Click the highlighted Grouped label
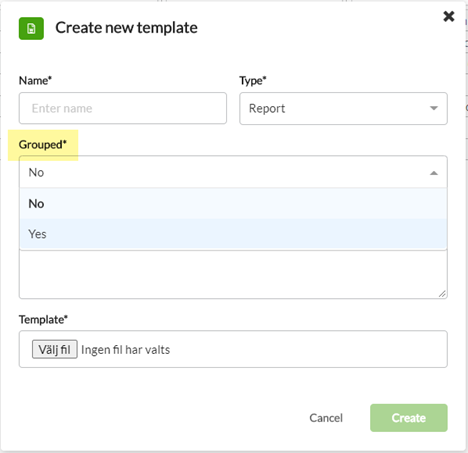Image resolution: width=468 pixels, height=453 pixels. tap(43, 145)
